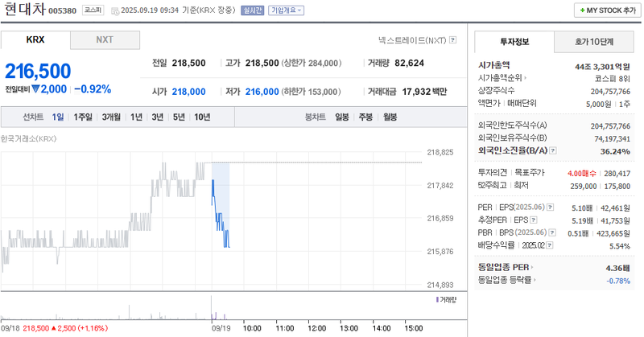Show the 5년 line chart
Screen dimensions: 644x337
179,117
